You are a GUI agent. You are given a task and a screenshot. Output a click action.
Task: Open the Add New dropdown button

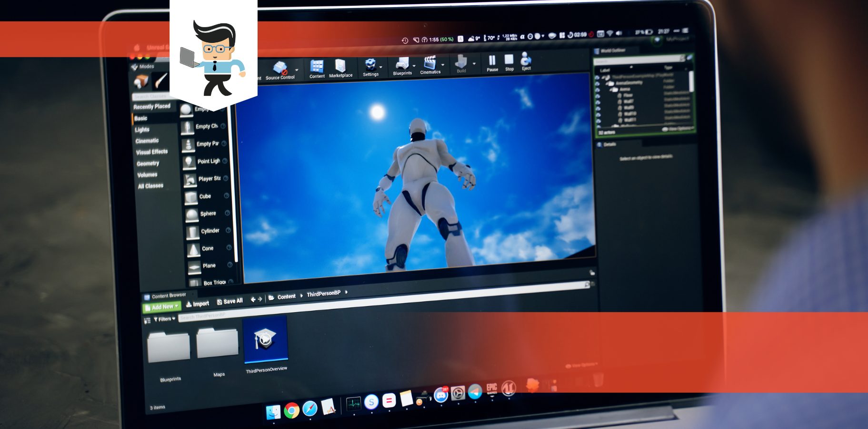[x=161, y=307]
